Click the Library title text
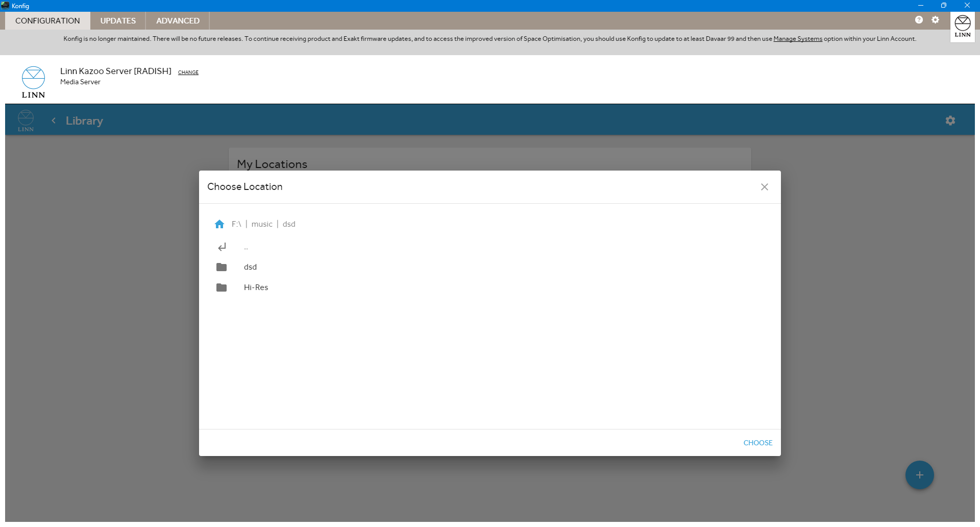The image size is (980, 527). pos(84,121)
